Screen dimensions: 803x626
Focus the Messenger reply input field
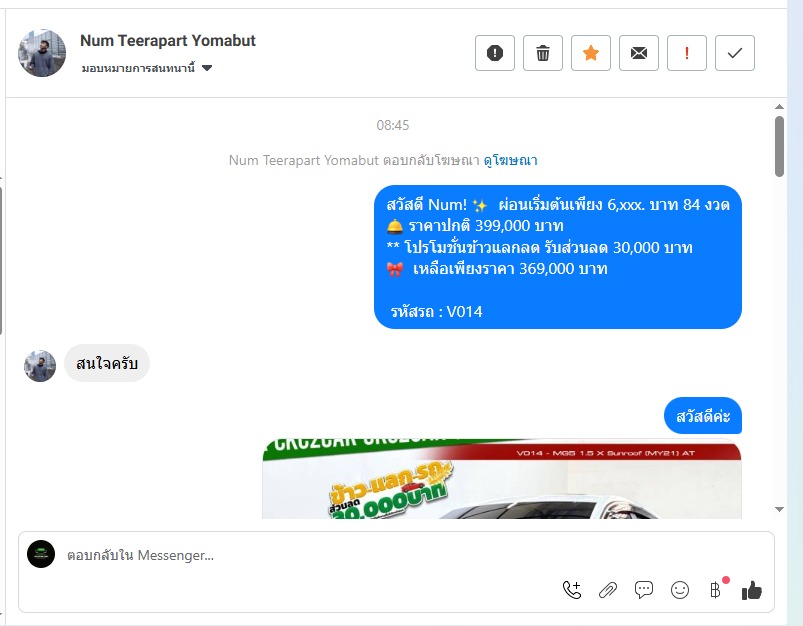tap(307, 555)
